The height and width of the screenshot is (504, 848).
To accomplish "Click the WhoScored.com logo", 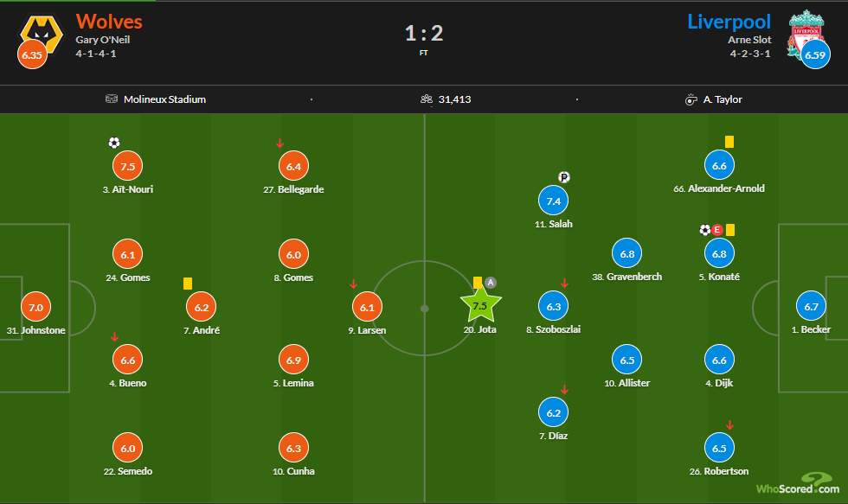I will 798,484.
